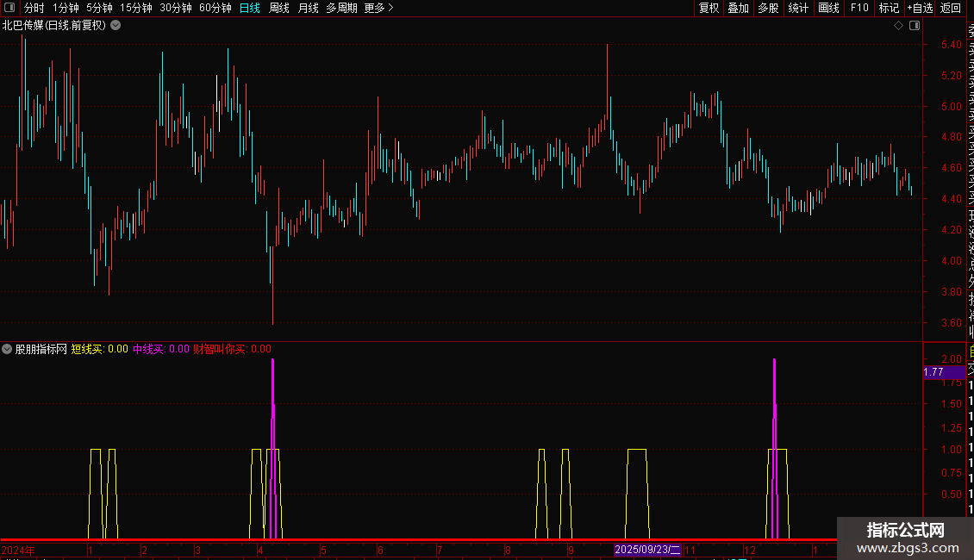Open the 统计 statistics tool
974x560 pixels.
(x=798, y=8)
